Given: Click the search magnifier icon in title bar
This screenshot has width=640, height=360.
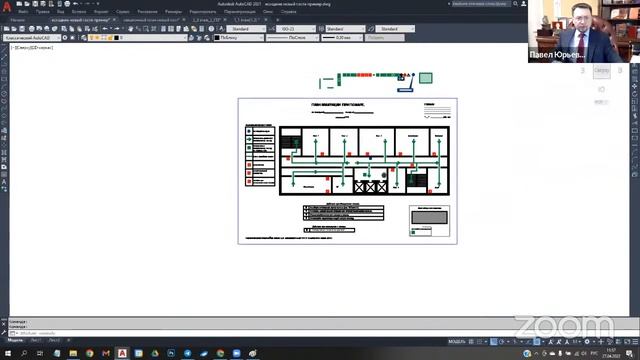Looking at the screenshot, I should (516, 4).
